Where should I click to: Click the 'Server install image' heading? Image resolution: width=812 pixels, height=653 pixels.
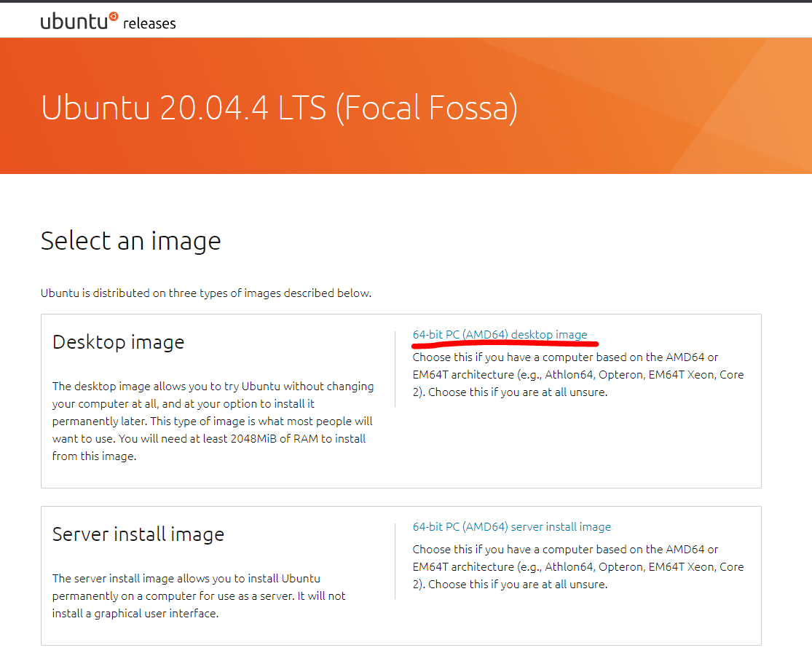(138, 534)
